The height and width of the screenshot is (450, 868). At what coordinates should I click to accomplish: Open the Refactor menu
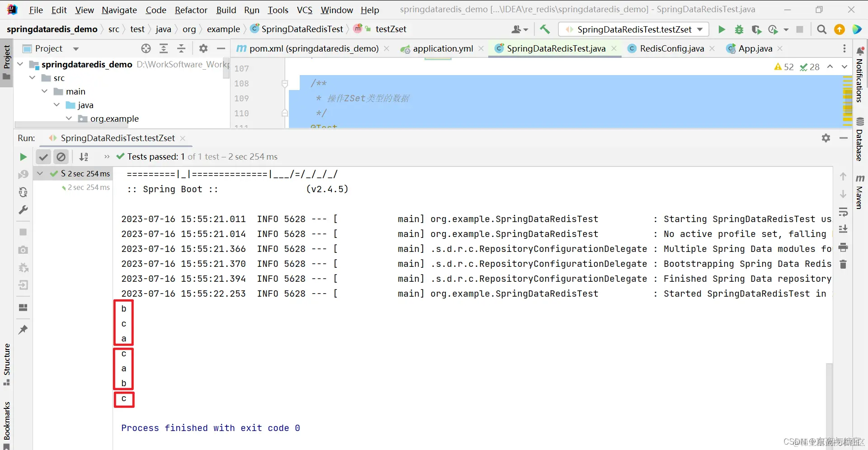191,10
